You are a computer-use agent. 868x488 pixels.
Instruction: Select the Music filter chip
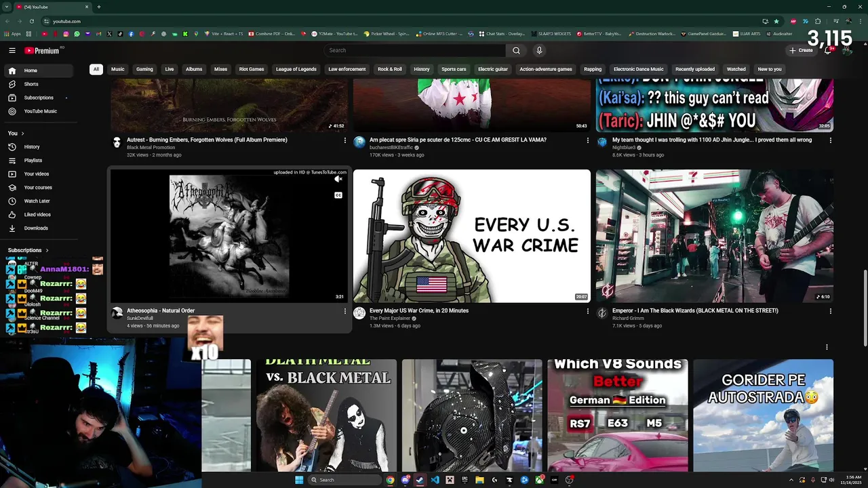click(118, 69)
